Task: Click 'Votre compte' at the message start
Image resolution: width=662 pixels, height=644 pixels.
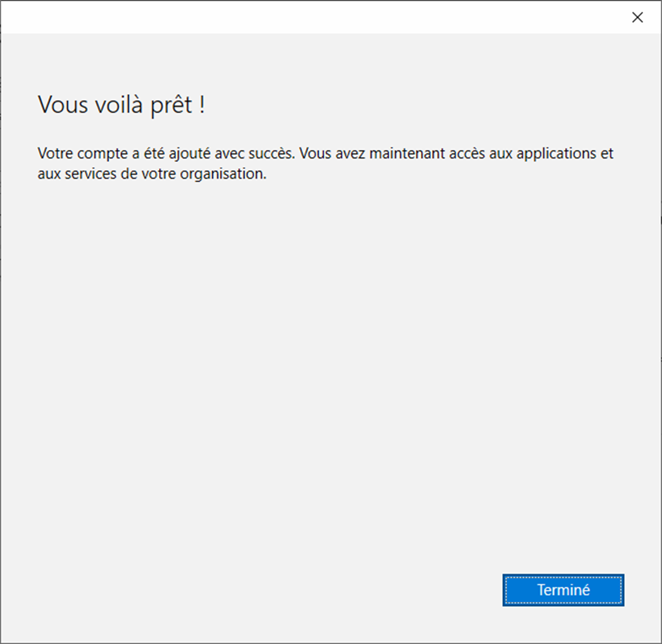Action: 73,155
